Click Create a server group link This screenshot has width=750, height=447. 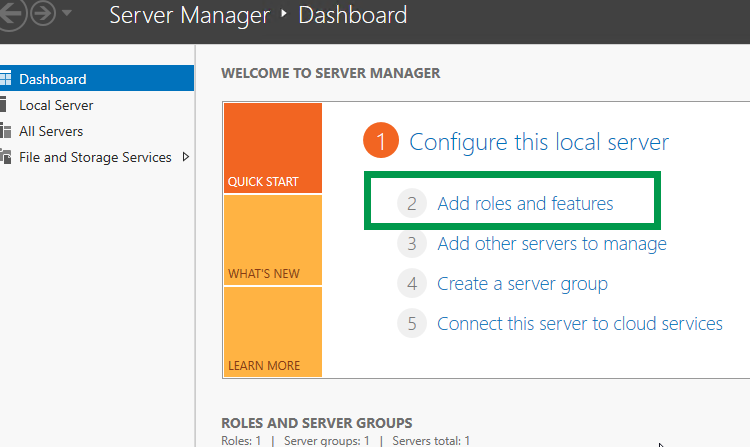[x=522, y=284]
